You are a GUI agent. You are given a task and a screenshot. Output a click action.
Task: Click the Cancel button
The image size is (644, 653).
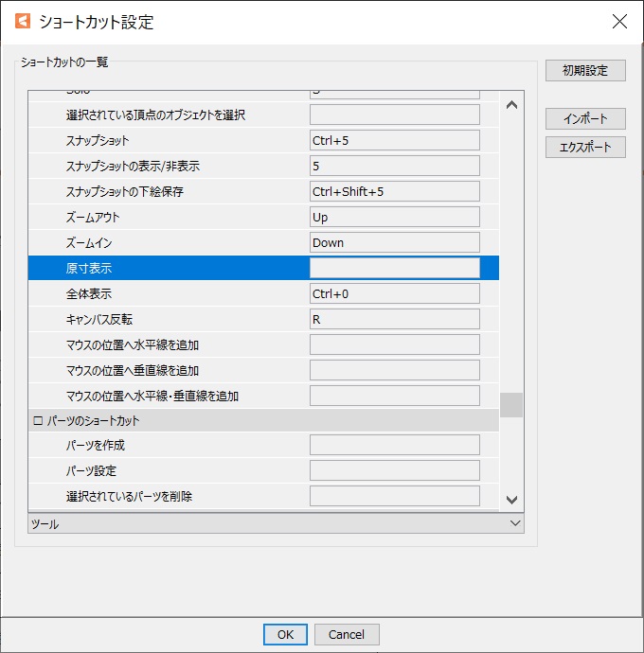(347, 634)
